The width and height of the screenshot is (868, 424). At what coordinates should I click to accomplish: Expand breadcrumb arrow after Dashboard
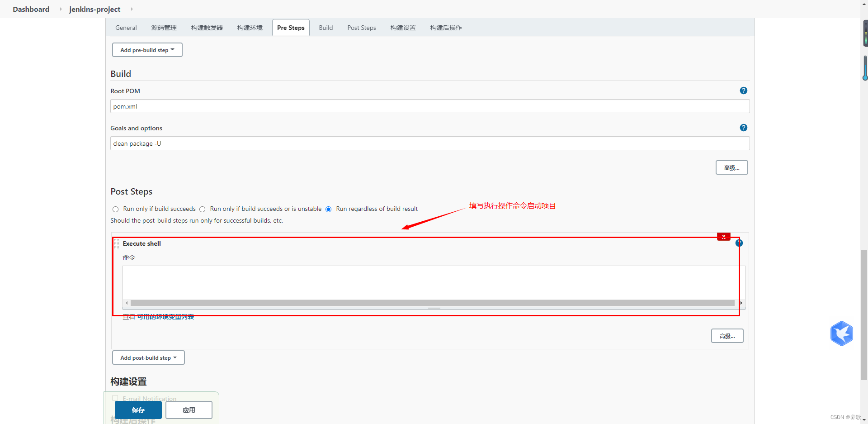point(61,9)
